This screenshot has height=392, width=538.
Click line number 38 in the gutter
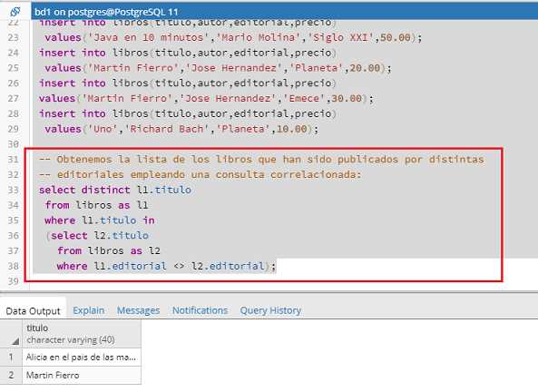pyautogui.click(x=13, y=266)
